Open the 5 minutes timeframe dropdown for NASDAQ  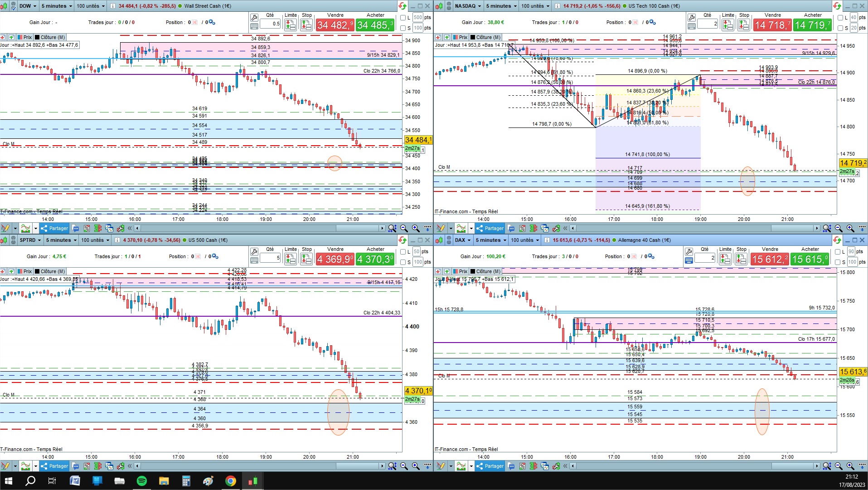click(x=500, y=6)
